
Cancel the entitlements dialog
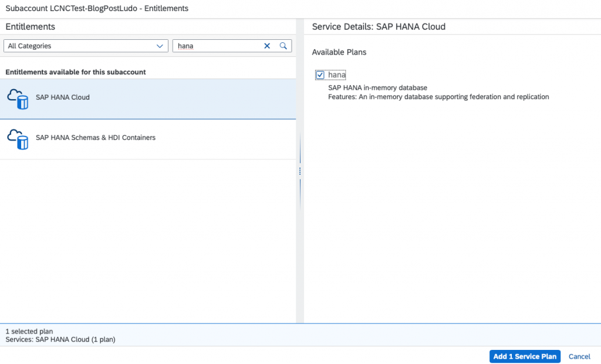[579, 356]
